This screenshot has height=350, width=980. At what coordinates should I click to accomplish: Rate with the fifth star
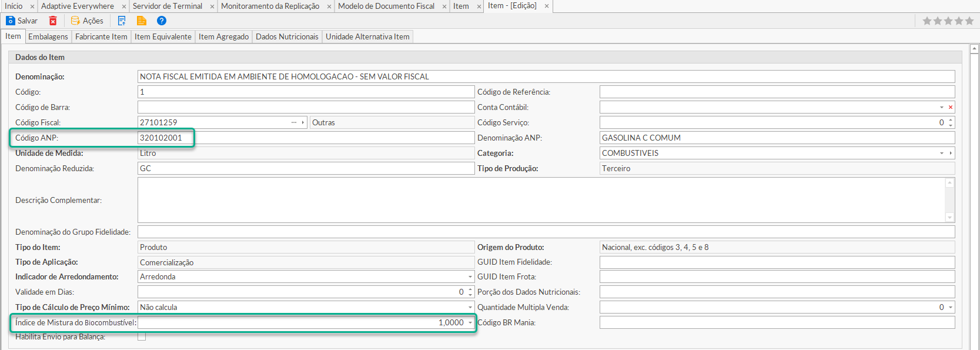tap(969, 21)
